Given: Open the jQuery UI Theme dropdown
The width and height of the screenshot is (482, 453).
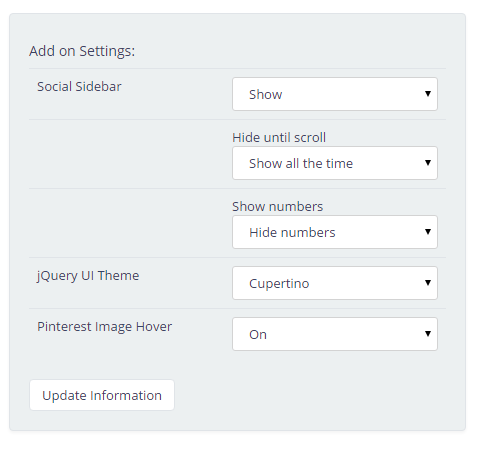Looking at the screenshot, I should pyautogui.click(x=335, y=283).
